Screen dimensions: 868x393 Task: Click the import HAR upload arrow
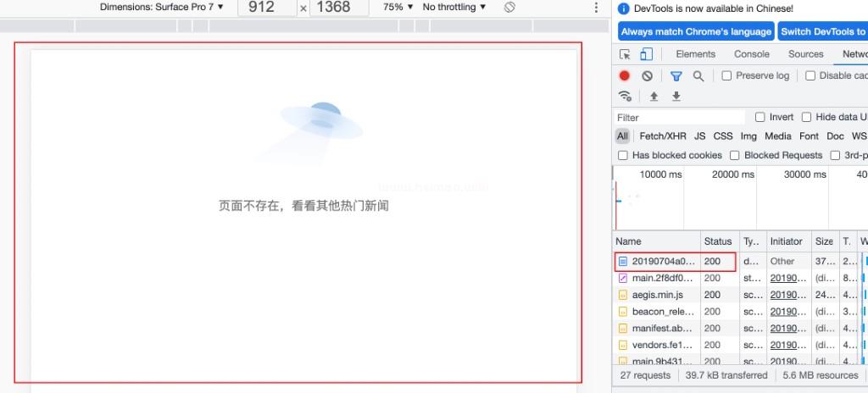(x=654, y=97)
